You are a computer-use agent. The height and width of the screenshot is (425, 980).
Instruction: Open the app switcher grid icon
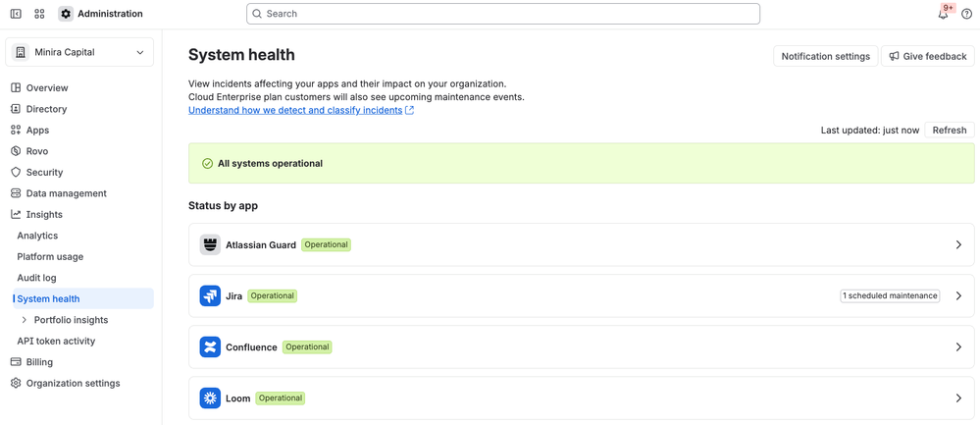[39, 14]
